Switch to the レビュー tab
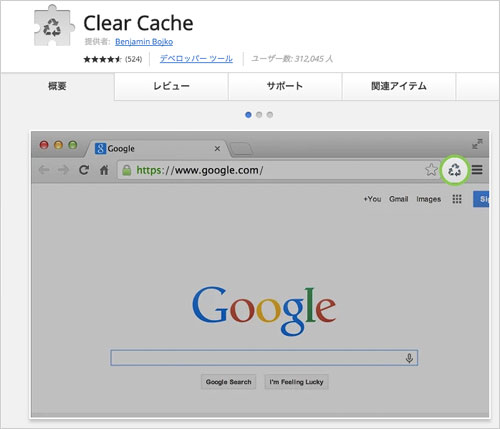 tap(171, 86)
